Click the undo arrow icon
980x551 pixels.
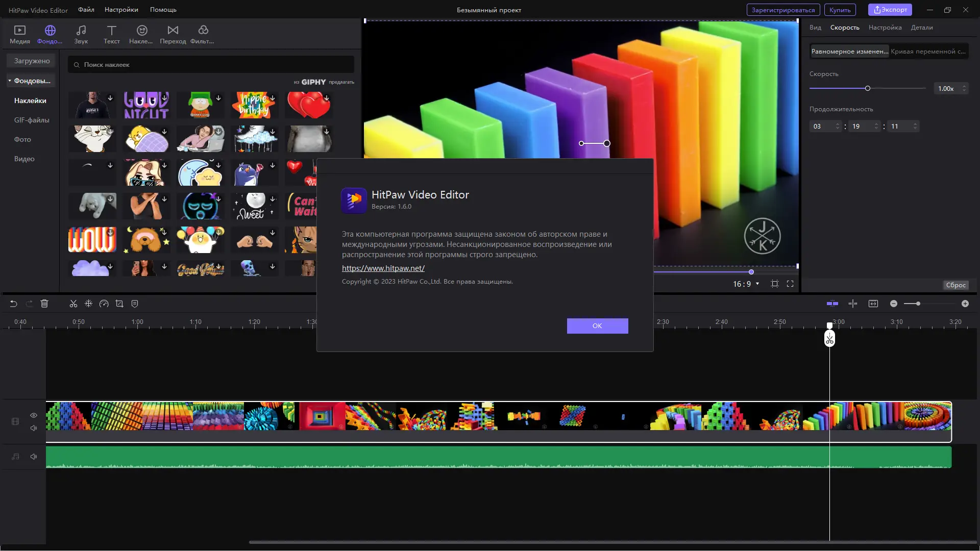point(14,304)
